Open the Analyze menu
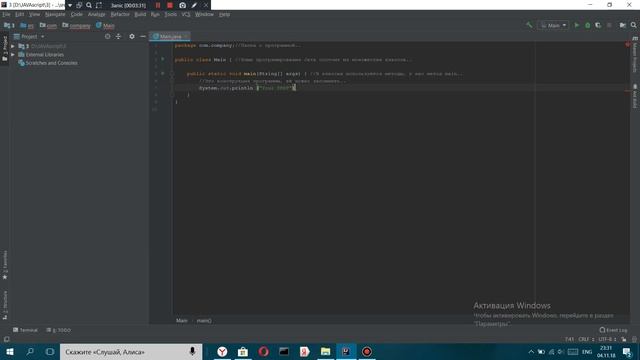Image resolution: width=640 pixels, height=360 pixels. point(97,14)
